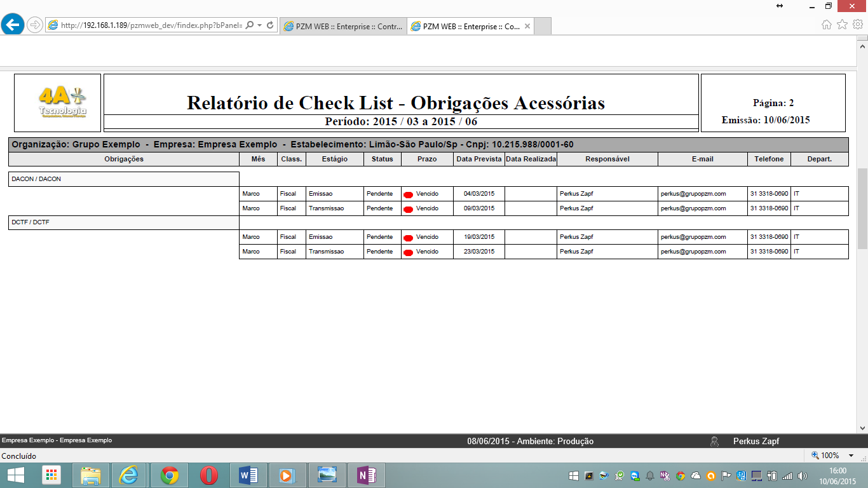
Task: Click the orange Avast tray icon
Action: (x=711, y=475)
